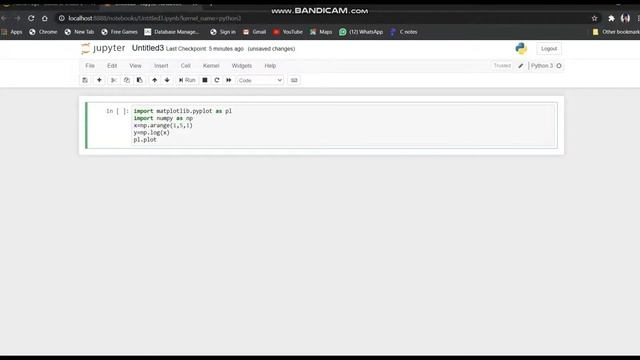Click the 'Last Checkpoint: 5 minutes ago' text
This screenshot has width=640, height=360.
(x=204, y=49)
